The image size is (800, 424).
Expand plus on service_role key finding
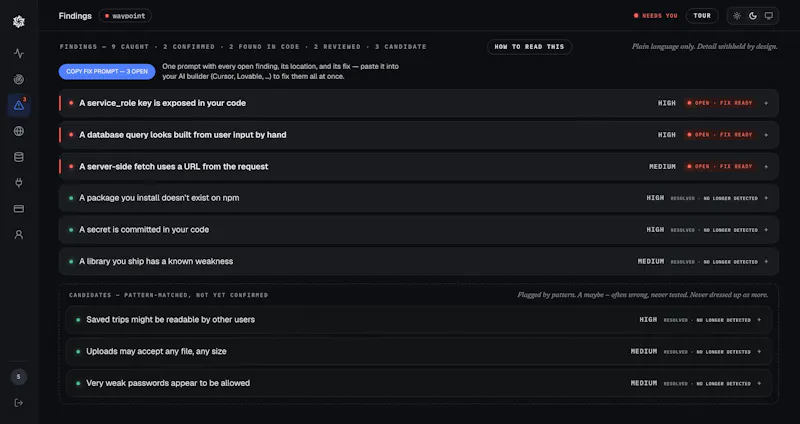click(x=766, y=103)
